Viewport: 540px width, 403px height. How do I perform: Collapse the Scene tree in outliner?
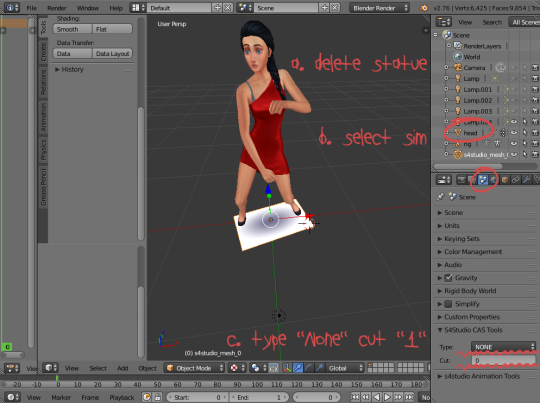click(x=436, y=35)
